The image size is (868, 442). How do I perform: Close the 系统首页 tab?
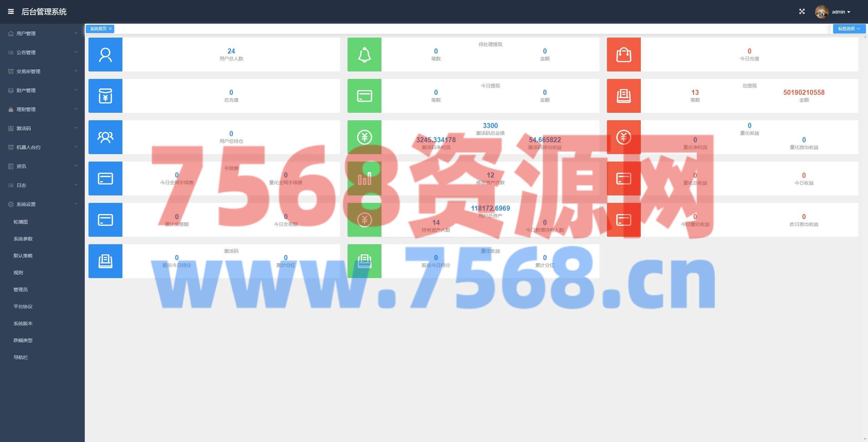110,29
